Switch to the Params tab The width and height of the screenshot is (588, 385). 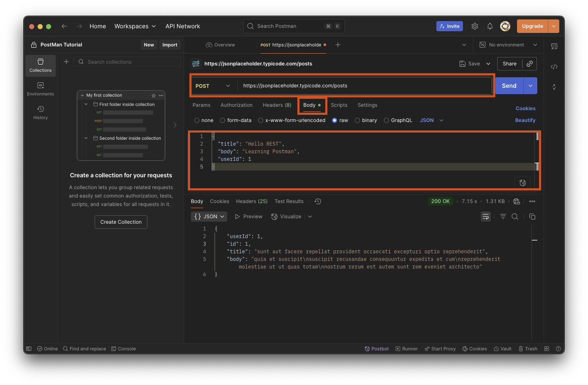click(x=201, y=105)
